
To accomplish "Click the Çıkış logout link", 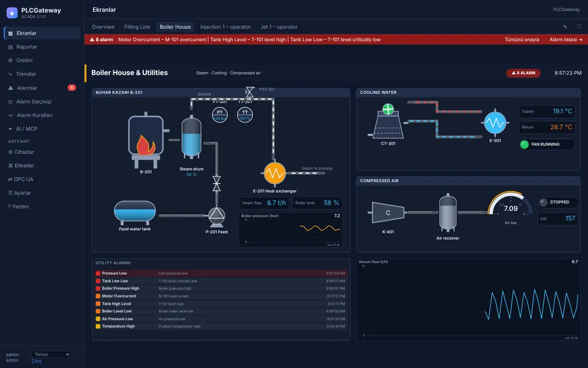I will [36, 361].
